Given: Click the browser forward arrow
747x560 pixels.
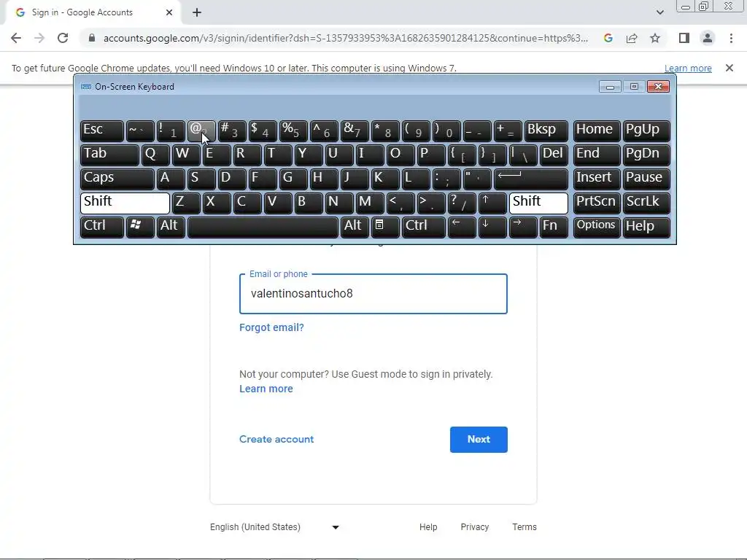Looking at the screenshot, I should (x=39, y=38).
